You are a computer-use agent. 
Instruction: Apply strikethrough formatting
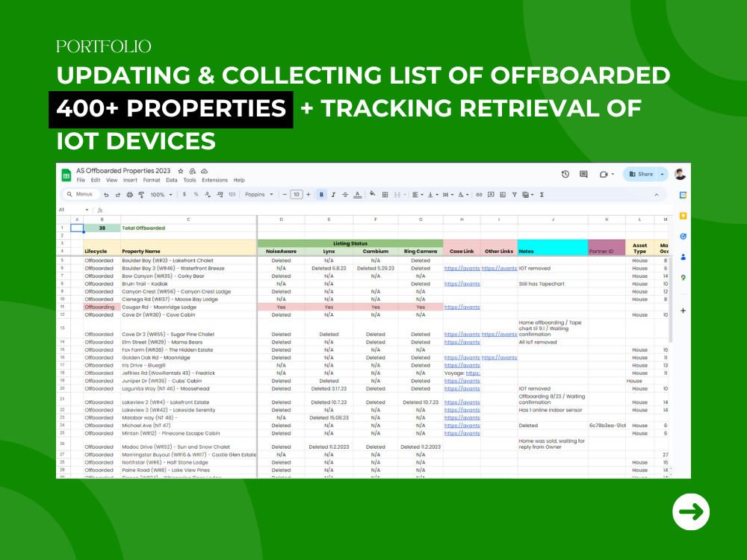point(345,195)
